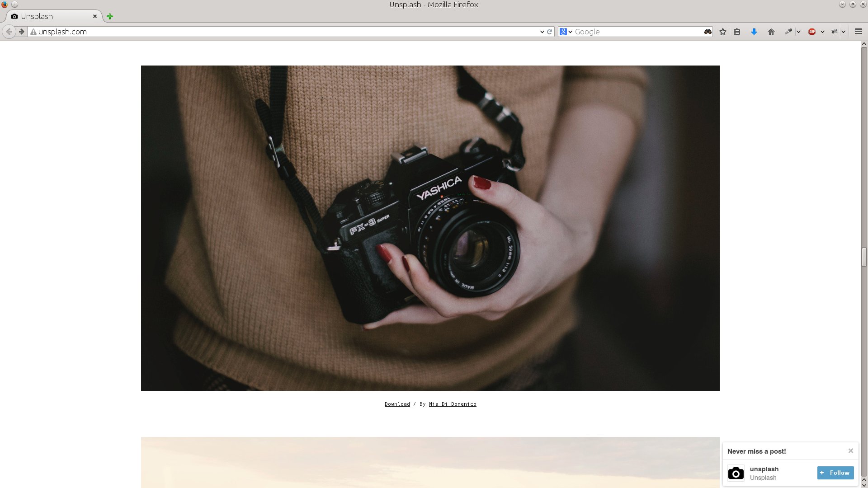Image resolution: width=868 pixels, height=488 pixels.
Task: Click the Yashica camera photo
Action: pyautogui.click(x=430, y=228)
